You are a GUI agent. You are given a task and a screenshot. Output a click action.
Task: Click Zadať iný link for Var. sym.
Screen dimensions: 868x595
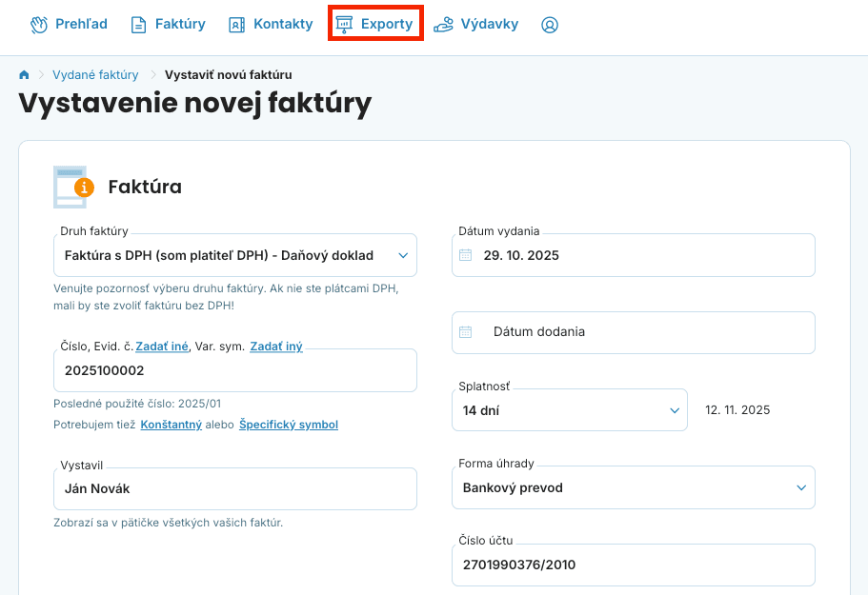[x=276, y=347]
